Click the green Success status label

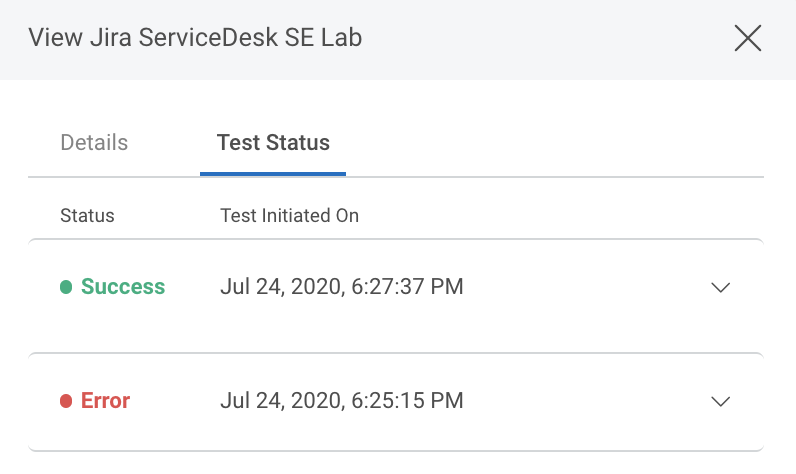[x=123, y=287]
